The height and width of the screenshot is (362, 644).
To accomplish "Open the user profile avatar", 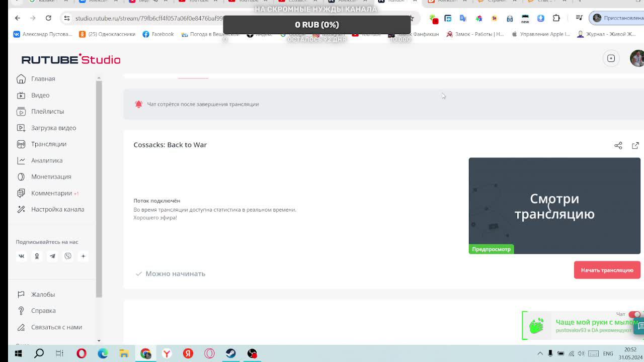I will (637, 58).
